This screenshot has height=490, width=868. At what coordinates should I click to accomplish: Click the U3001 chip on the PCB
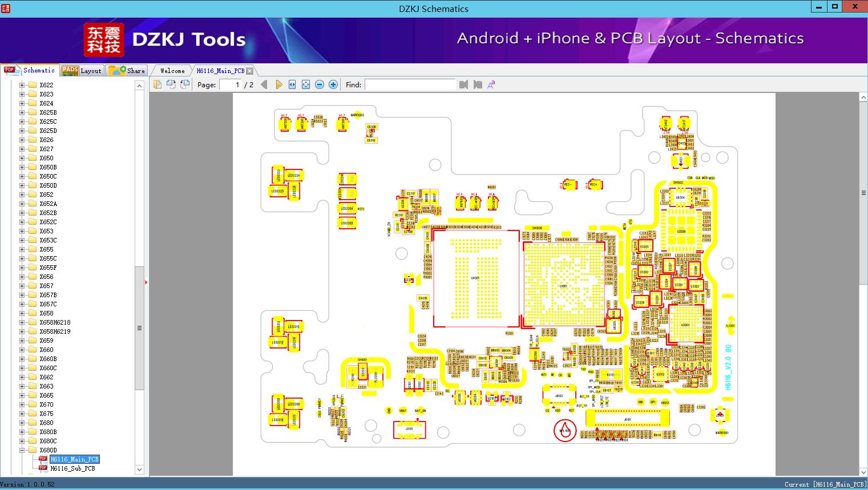pyautogui.click(x=685, y=324)
